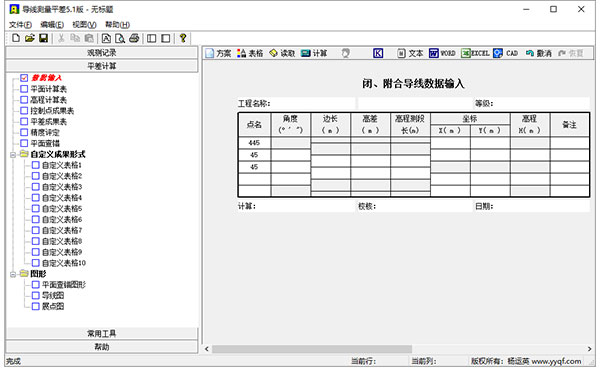Collapse the 图形 tree node

13,274
